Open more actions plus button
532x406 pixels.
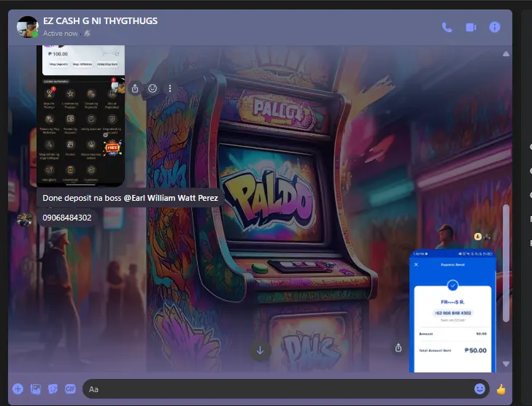(x=18, y=389)
